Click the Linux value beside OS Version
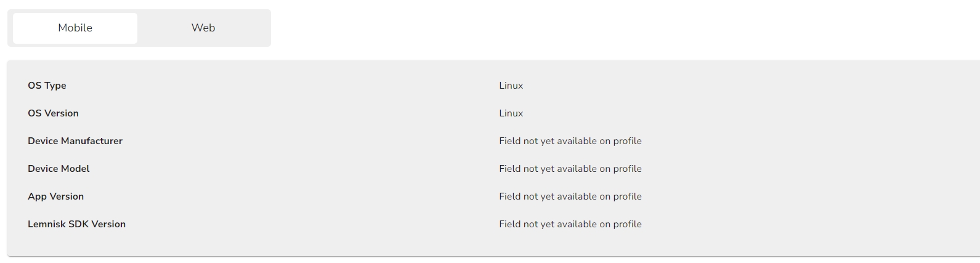980x263 pixels. (x=511, y=113)
